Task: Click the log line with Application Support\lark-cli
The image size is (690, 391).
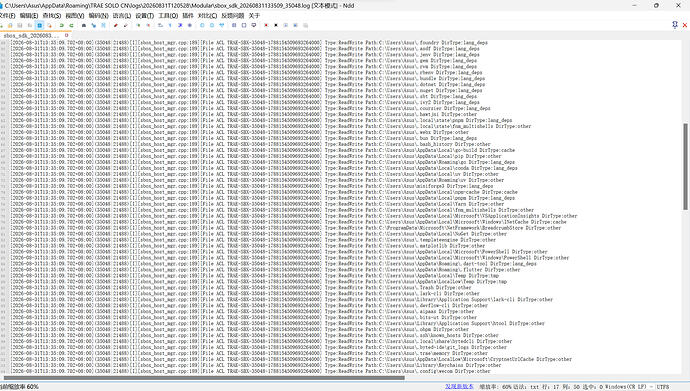Action: click(x=281, y=300)
